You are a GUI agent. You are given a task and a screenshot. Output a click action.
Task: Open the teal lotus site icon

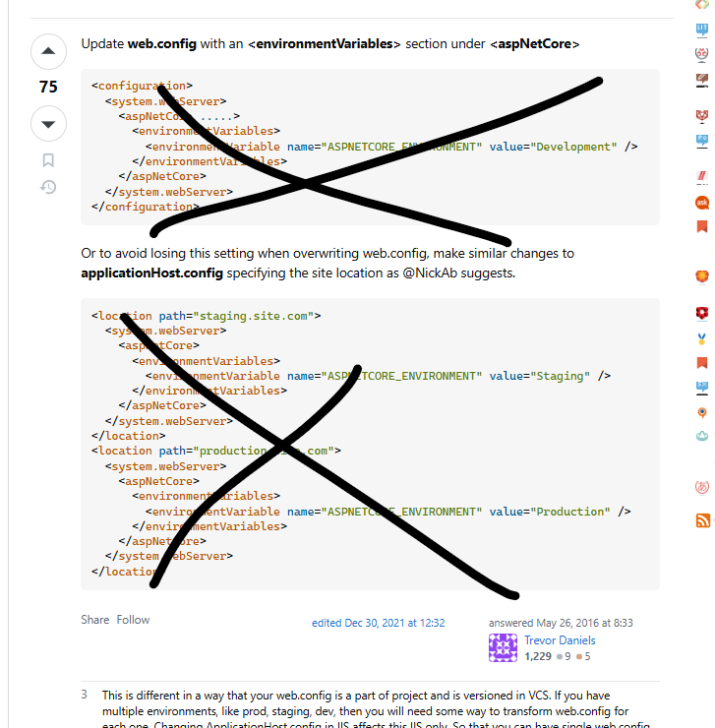[702, 436]
